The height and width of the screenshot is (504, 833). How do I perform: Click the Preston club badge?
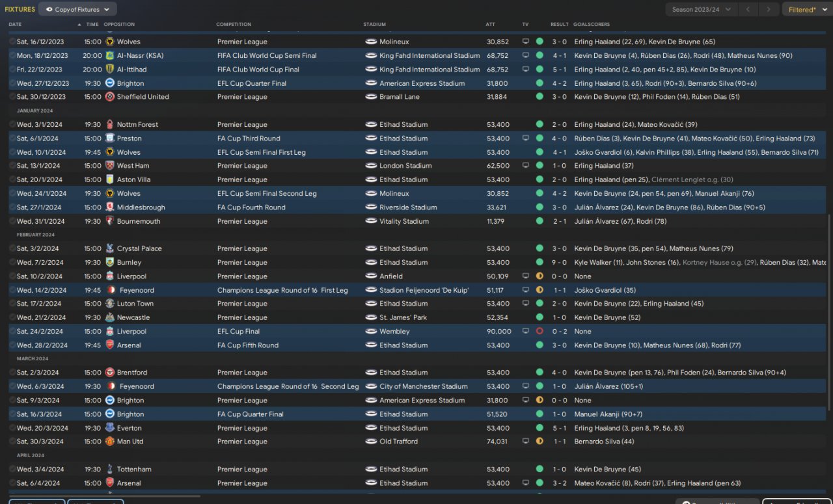point(110,138)
